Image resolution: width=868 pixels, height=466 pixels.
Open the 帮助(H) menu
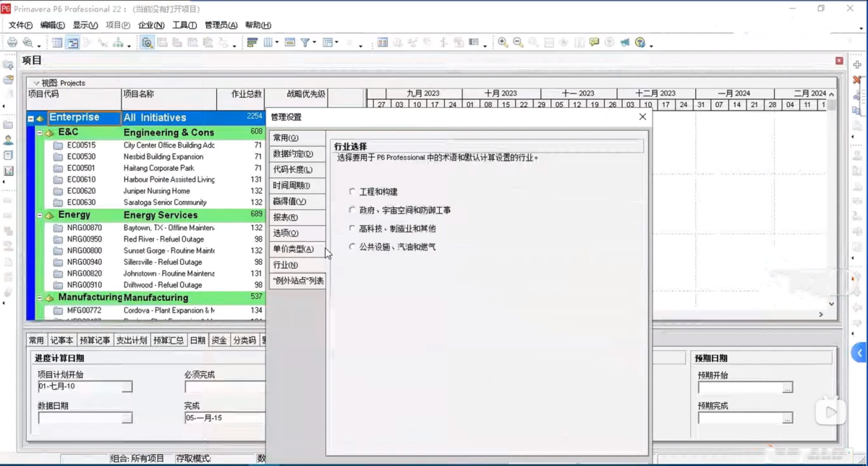click(x=258, y=25)
